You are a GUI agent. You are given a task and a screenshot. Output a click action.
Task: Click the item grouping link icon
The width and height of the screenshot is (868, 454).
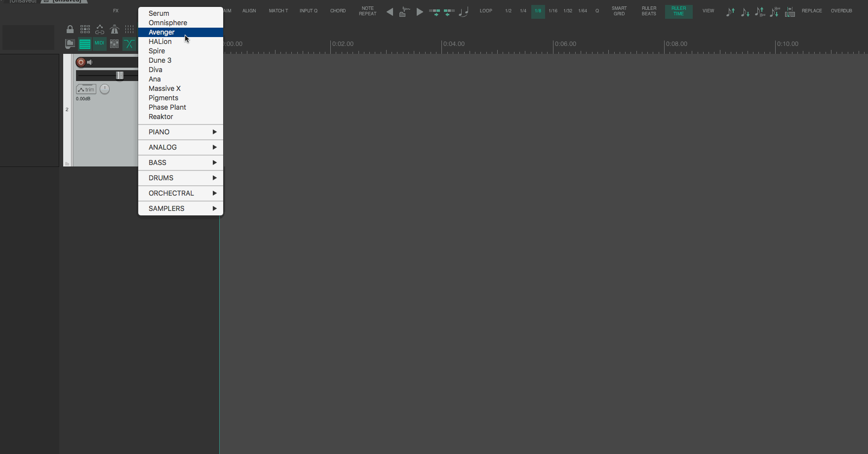[x=100, y=29]
